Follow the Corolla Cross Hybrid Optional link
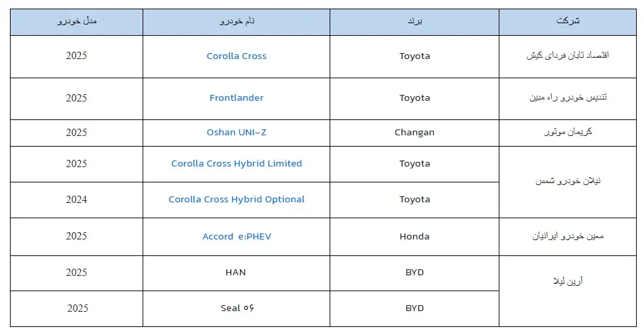The width and height of the screenshot is (644, 331). click(236, 200)
